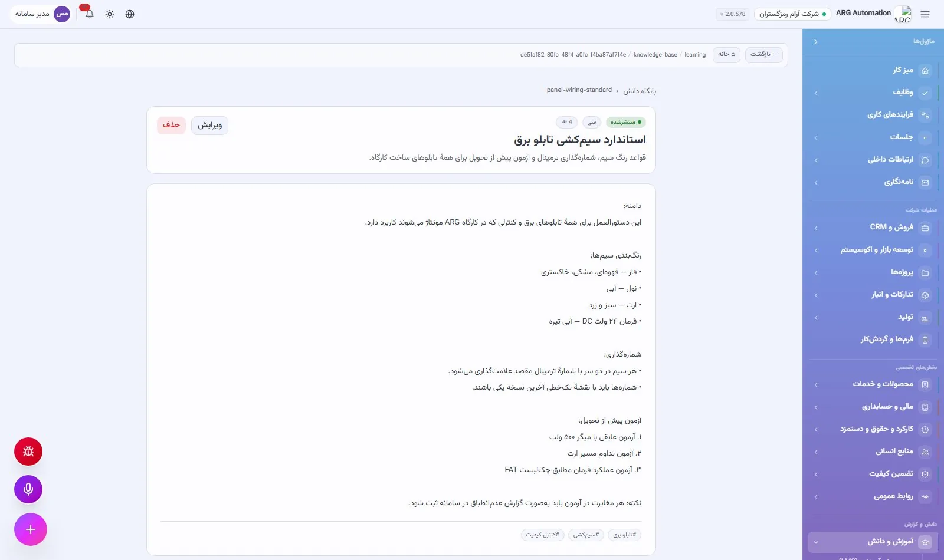
Task: Click the بازگشت back button
Action: (x=763, y=54)
